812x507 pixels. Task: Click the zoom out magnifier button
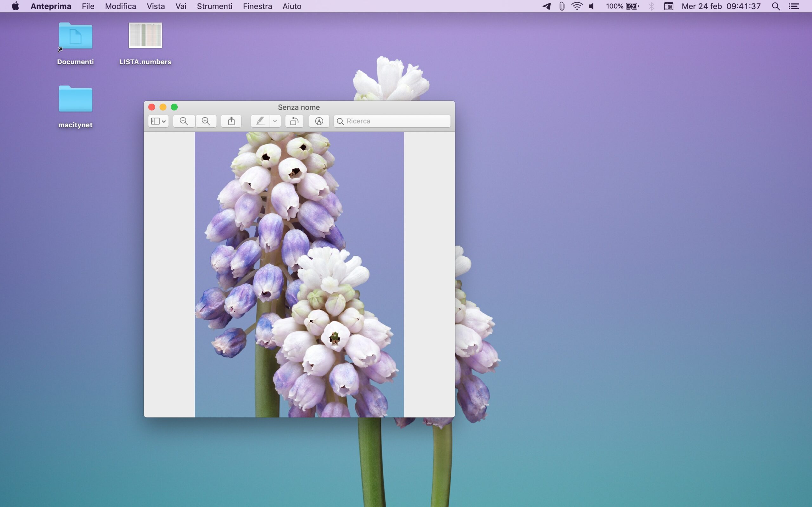pyautogui.click(x=184, y=121)
